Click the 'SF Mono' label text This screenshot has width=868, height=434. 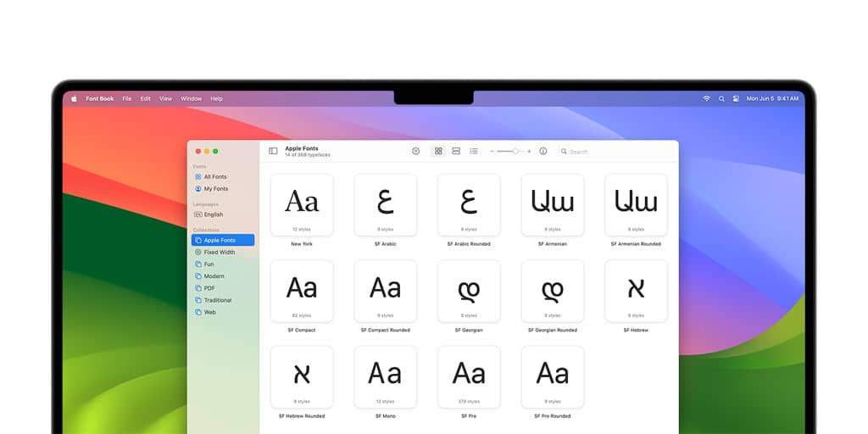[x=386, y=416]
